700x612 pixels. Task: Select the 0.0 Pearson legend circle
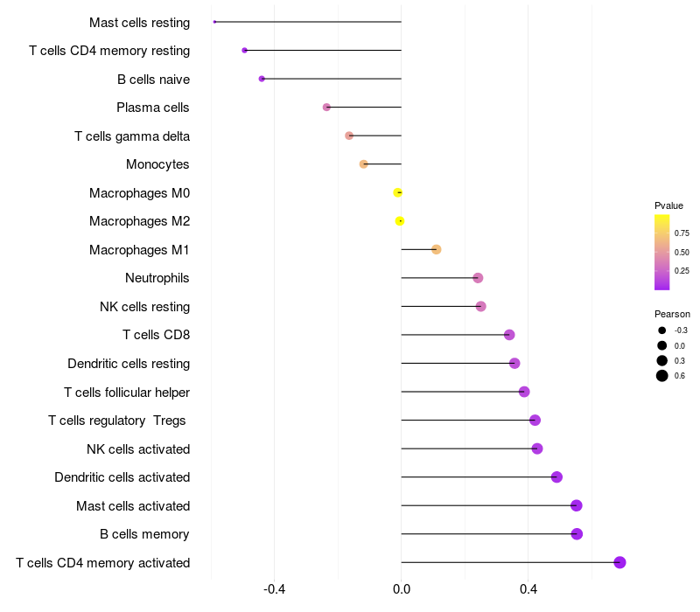tap(662, 345)
